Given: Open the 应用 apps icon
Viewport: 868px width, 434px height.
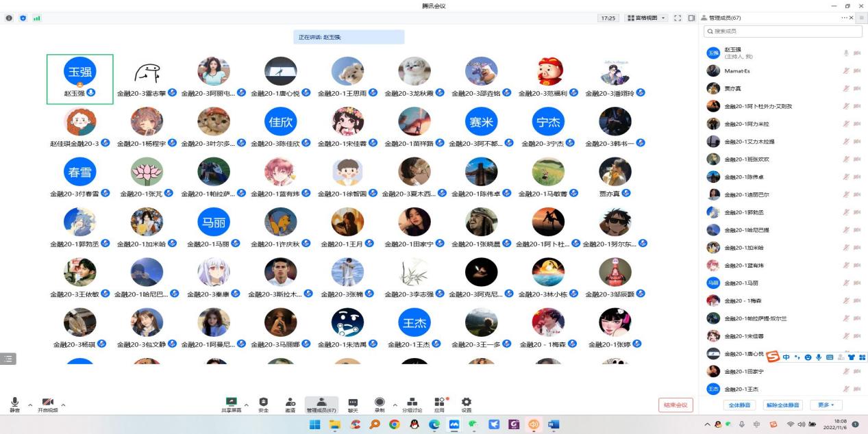Looking at the screenshot, I should (x=439, y=404).
